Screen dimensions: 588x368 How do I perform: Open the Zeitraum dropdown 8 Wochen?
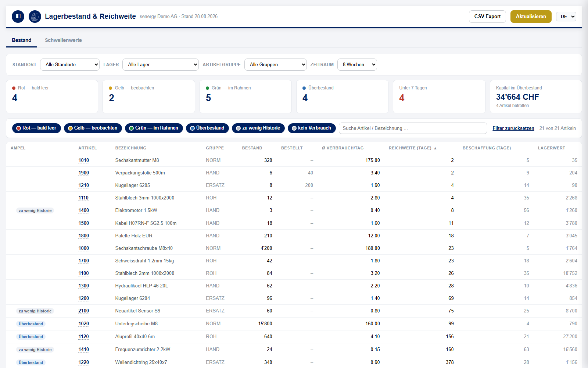(357, 64)
